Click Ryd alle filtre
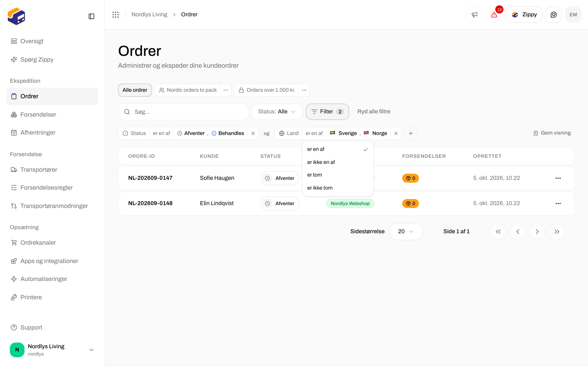The image size is (588, 367). coord(374,112)
